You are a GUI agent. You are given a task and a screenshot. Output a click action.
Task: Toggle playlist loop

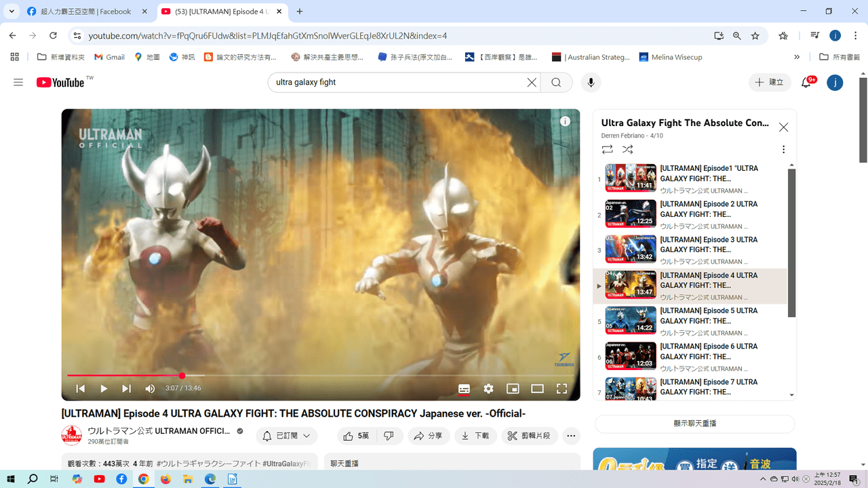click(x=607, y=149)
